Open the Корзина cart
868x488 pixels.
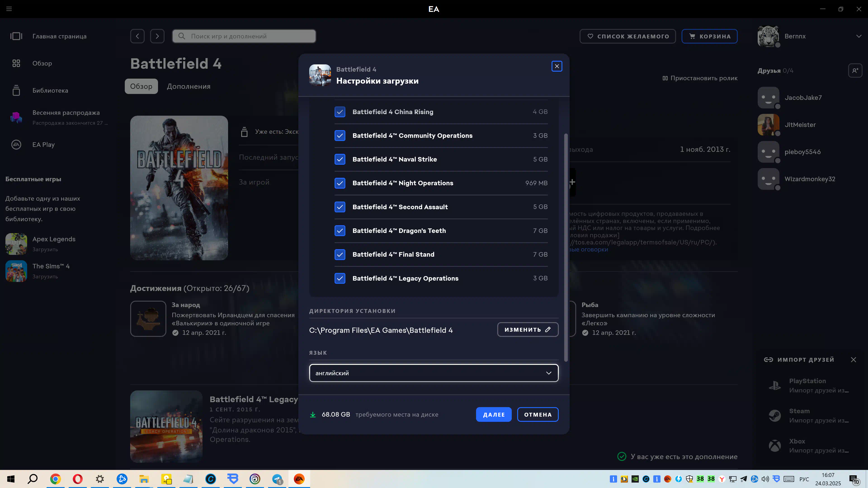tap(709, 36)
